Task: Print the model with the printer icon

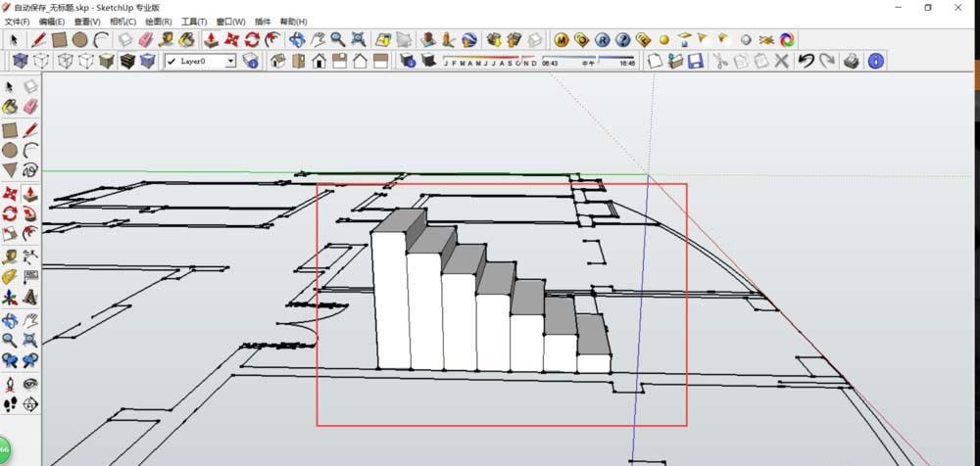Action: (852, 61)
